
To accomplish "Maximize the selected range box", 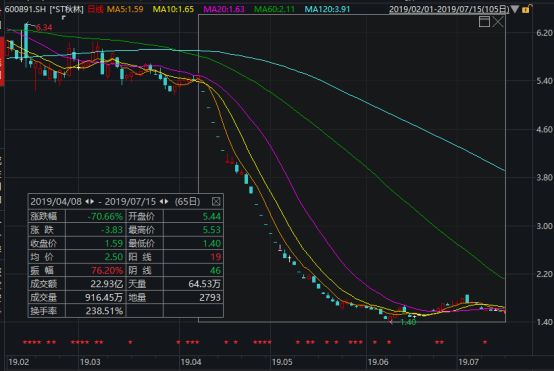I will pos(484,22).
